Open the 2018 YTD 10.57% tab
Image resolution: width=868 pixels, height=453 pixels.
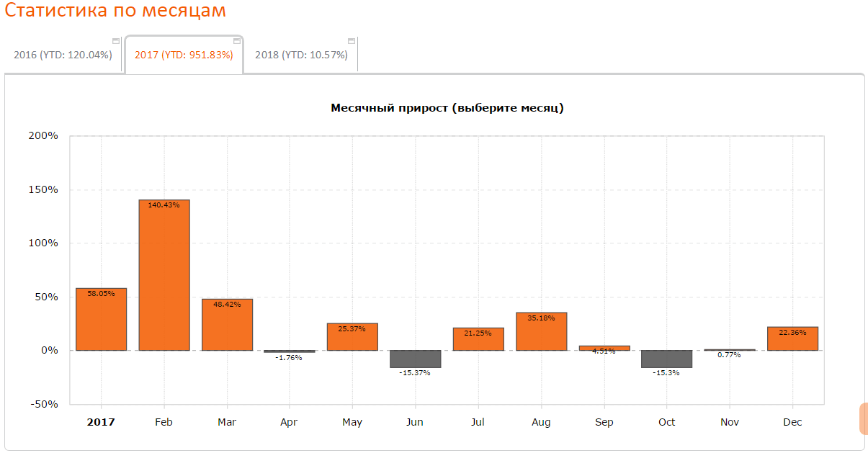[x=301, y=55]
